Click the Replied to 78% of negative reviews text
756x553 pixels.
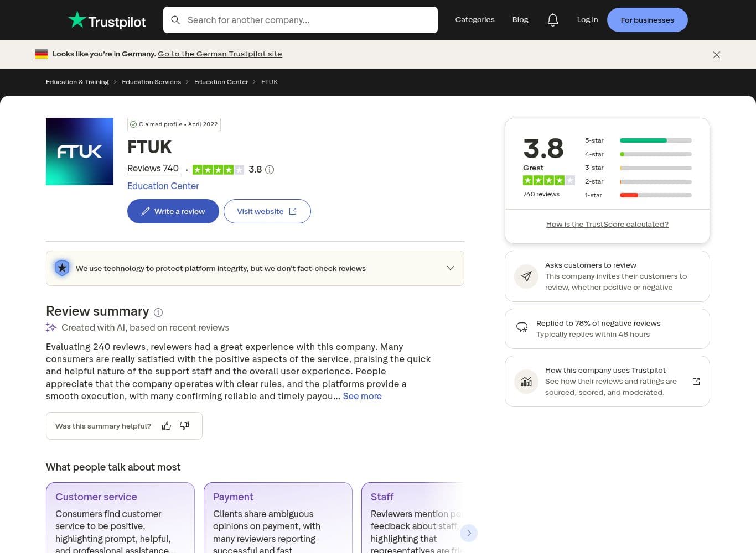click(x=598, y=324)
